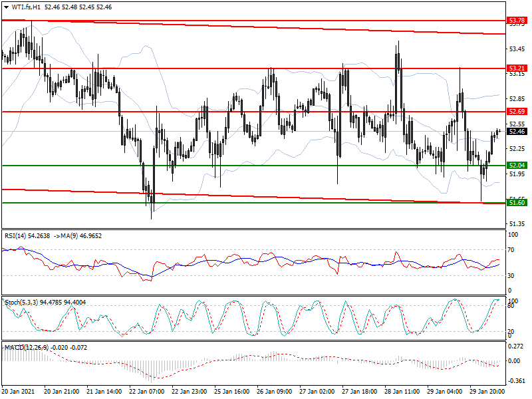532x399 pixels.
Task: Click the 53.21 resistance price label
Action: coord(517,68)
